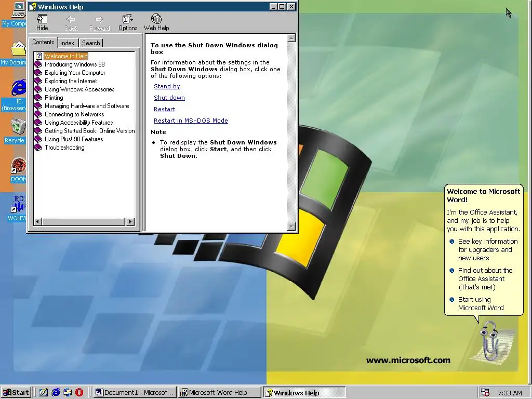Select the WOLF3D desktop shortcut
Viewport: 532px width, 399px height.
coord(17,208)
